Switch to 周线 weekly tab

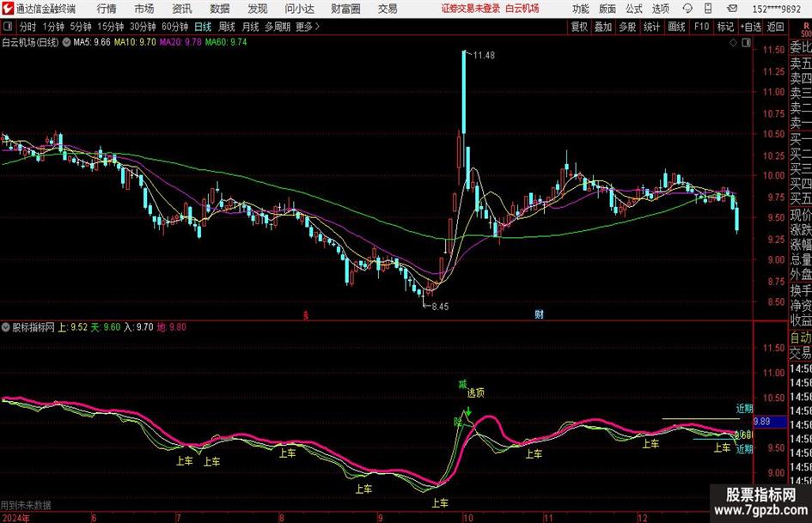(227, 27)
